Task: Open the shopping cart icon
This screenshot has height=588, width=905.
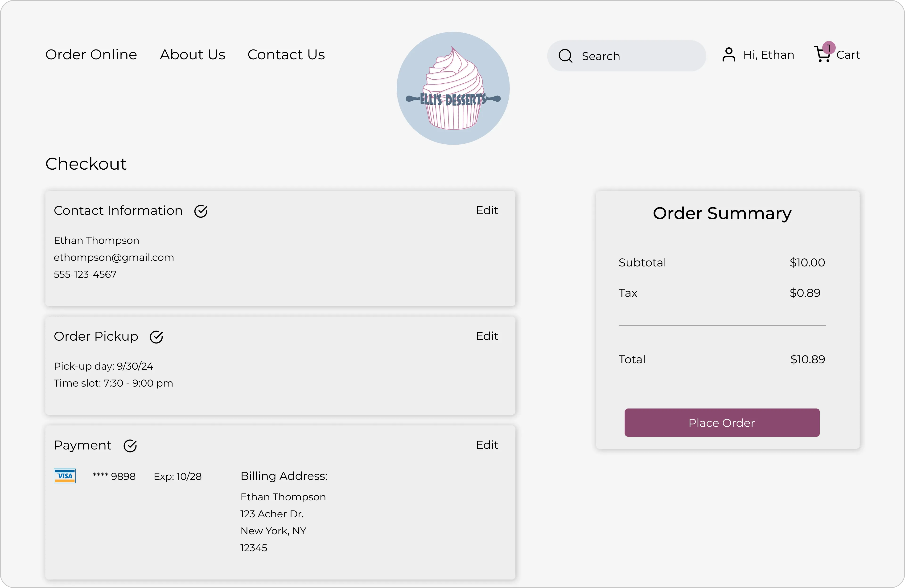Action: coord(822,55)
